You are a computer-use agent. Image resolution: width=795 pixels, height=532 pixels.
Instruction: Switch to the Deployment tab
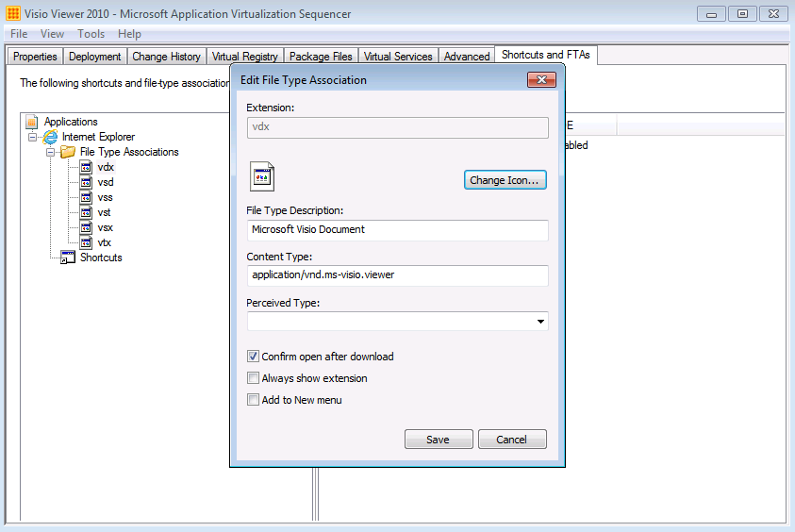click(x=95, y=57)
